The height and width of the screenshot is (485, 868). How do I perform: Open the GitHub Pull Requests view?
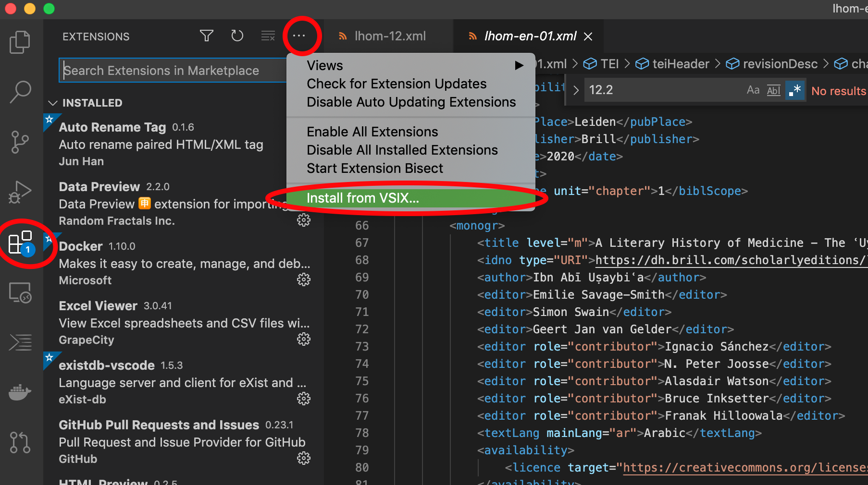click(20, 442)
